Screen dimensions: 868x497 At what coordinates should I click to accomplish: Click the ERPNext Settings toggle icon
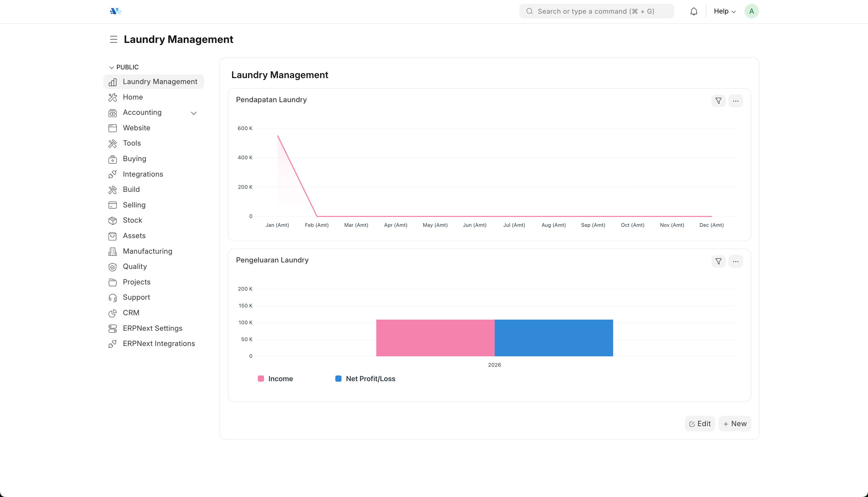(113, 328)
